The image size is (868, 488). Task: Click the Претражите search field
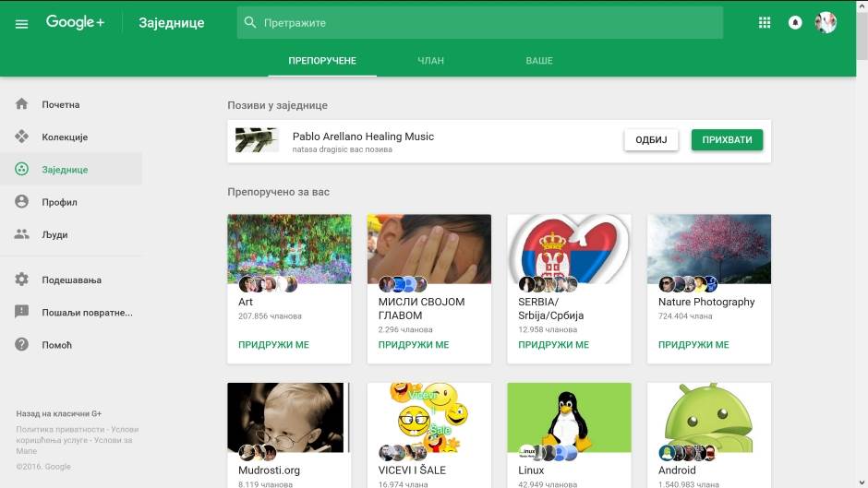tap(480, 23)
